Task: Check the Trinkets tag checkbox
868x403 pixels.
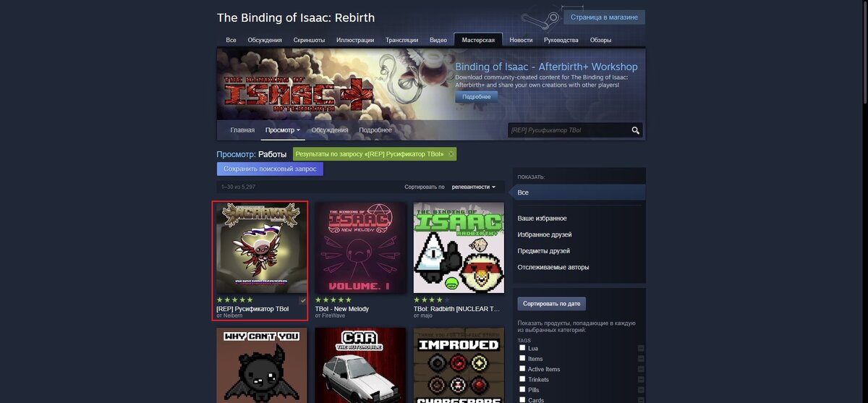Action: point(522,379)
